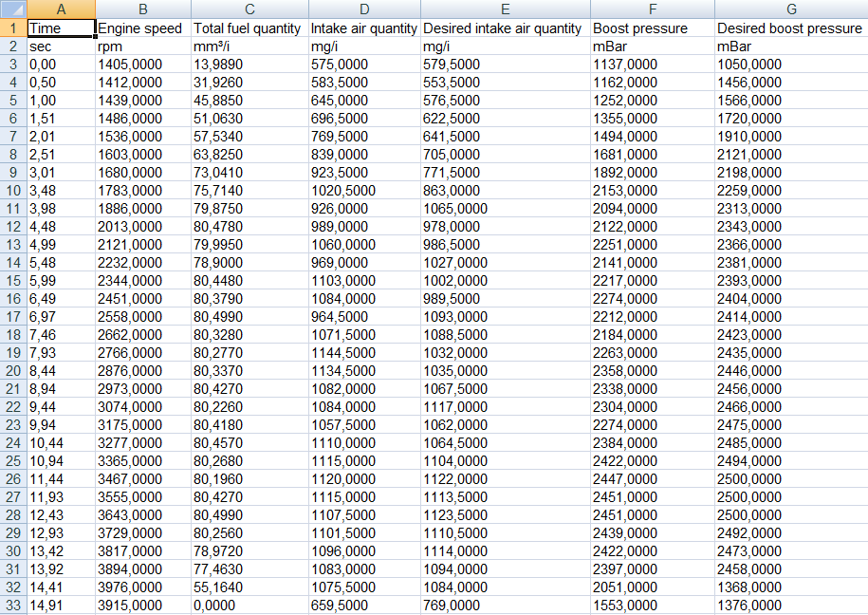The width and height of the screenshot is (868, 615).
Task: Click engine speed cell 3915,0000
Action: click(143, 606)
